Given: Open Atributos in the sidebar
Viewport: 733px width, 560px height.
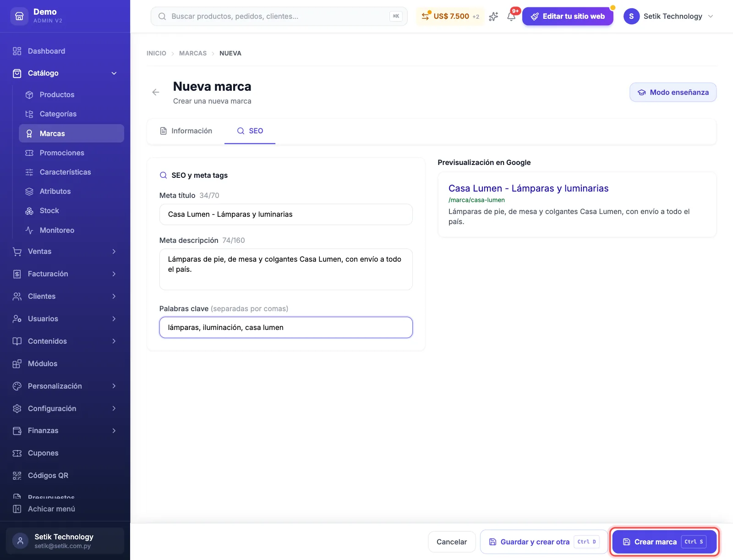Looking at the screenshot, I should (x=71, y=191).
